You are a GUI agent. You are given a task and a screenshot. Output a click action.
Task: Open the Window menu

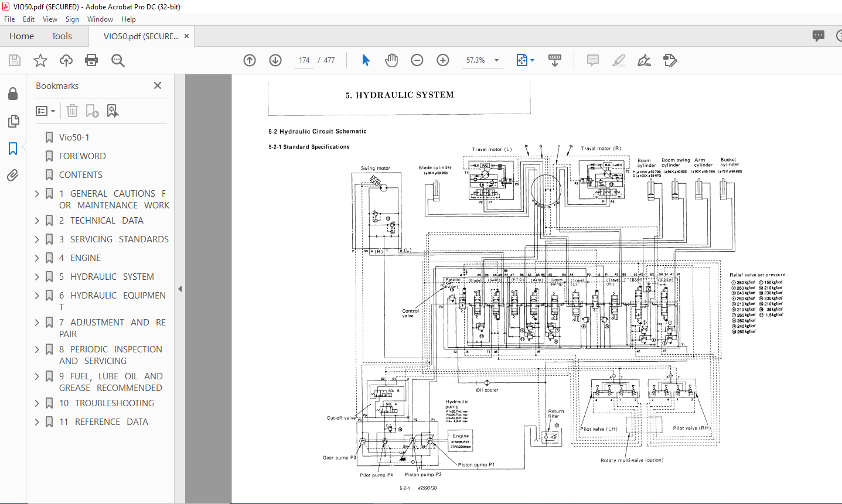tap(100, 19)
